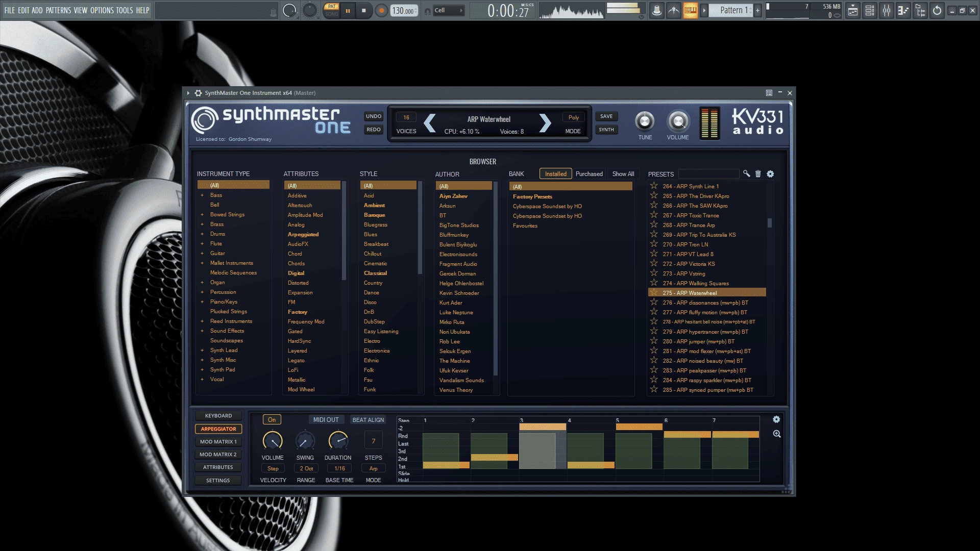Open the Pattern 1 selector
This screenshot has width=980, height=551.
[731, 10]
